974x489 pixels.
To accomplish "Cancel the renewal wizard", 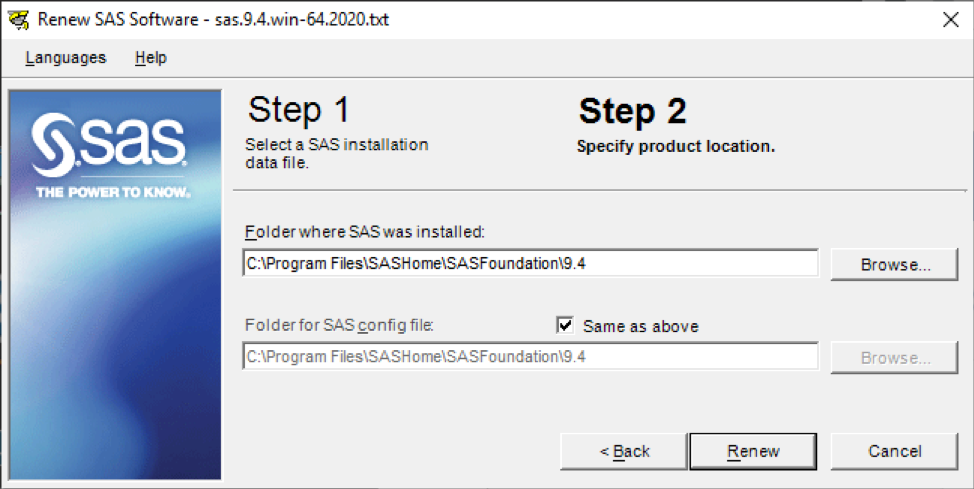I will pyautogui.click(x=894, y=451).
